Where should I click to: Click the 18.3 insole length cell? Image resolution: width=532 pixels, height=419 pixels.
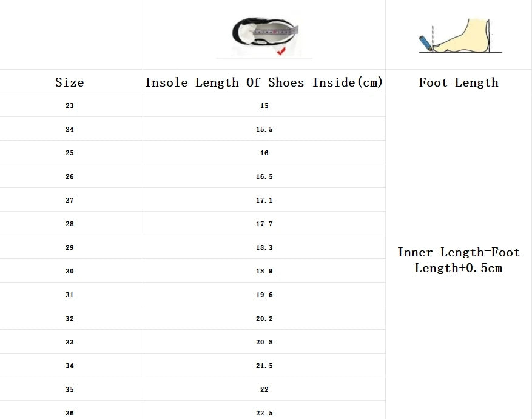264,247
